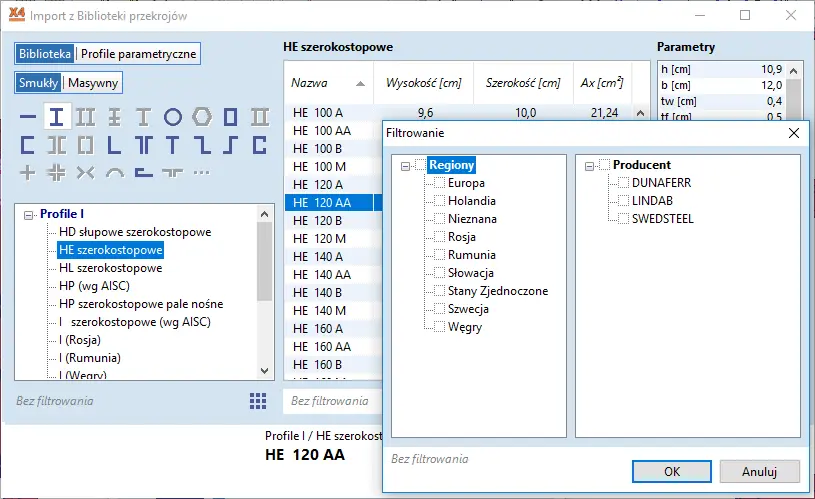
Task: Click the flat bar profile icon
Action: tap(28, 117)
